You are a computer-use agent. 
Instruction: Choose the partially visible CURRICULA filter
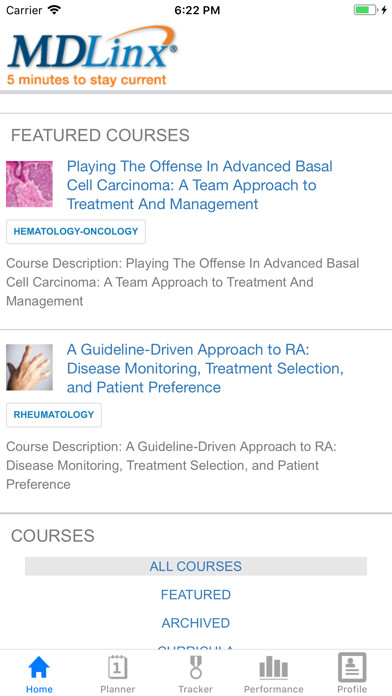pyautogui.click(x=196, y=649)
